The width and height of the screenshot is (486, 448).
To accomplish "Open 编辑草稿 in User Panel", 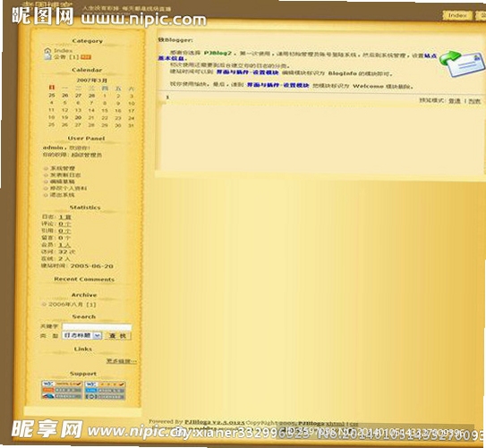I will (63, 182).
